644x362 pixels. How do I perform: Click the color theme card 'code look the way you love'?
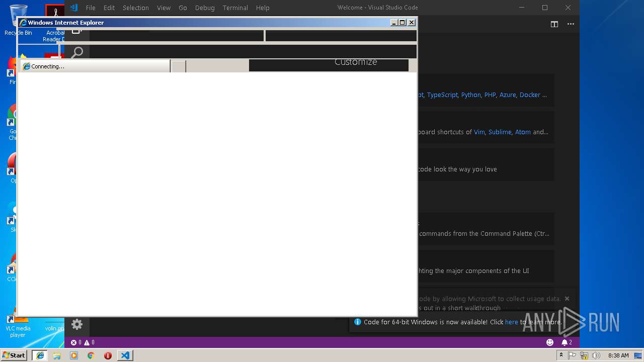tap(486, 164)
